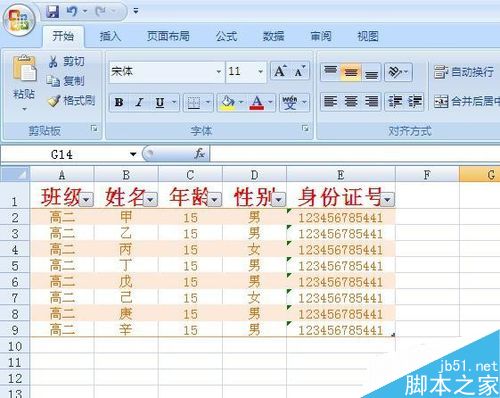Open fill color dropdown arrow
Viewport: 500px width, 398px height.
click(x=241, y=102)
